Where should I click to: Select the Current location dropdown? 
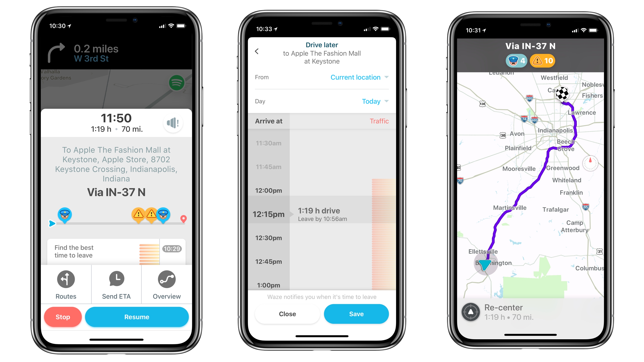click(x=362, y=78)
